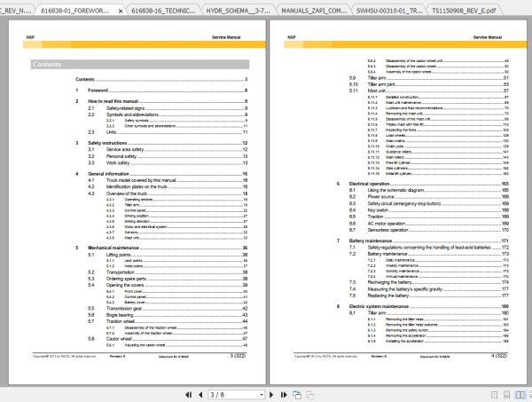The width and height of the screenshot is (532, 402).
Task: Select two-page facing view icon
Action: click(x=520, y=395)
